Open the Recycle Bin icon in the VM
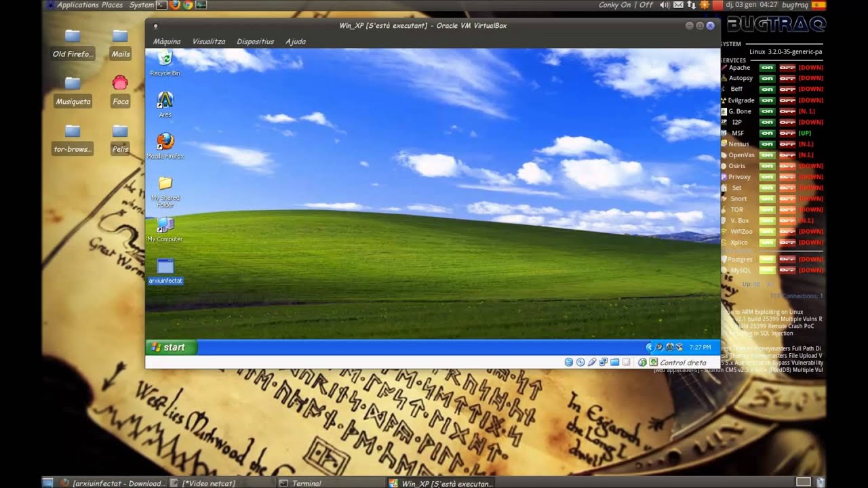This screenshot has width=868, height=488. (165, 62)
